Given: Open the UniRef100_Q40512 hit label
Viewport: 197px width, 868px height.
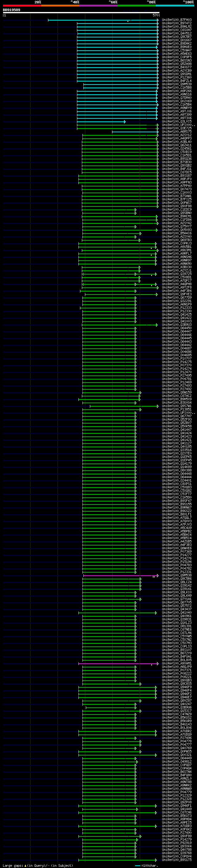Looking at the screenshot, I should coord(177,33).
